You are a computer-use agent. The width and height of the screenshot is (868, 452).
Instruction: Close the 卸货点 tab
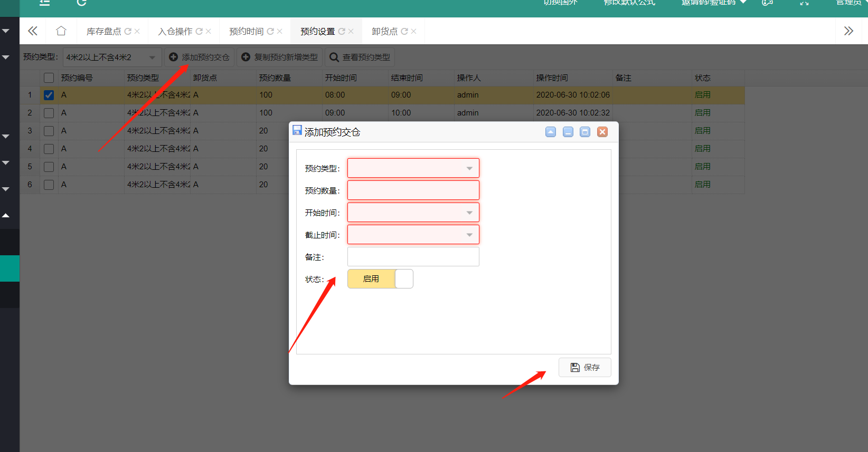[414, 32]
